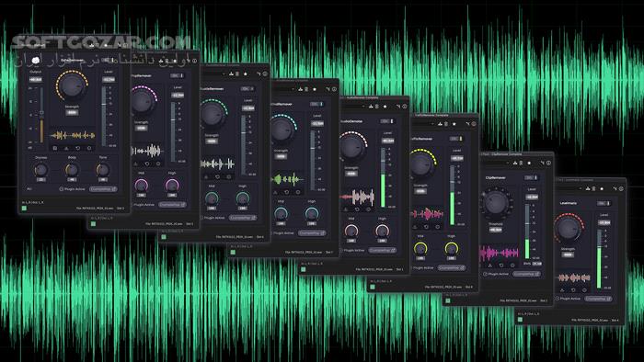The image size is (644, 362).
Task: Click the reset icon under the LevelMatic waveform
Action: (573, 289)
